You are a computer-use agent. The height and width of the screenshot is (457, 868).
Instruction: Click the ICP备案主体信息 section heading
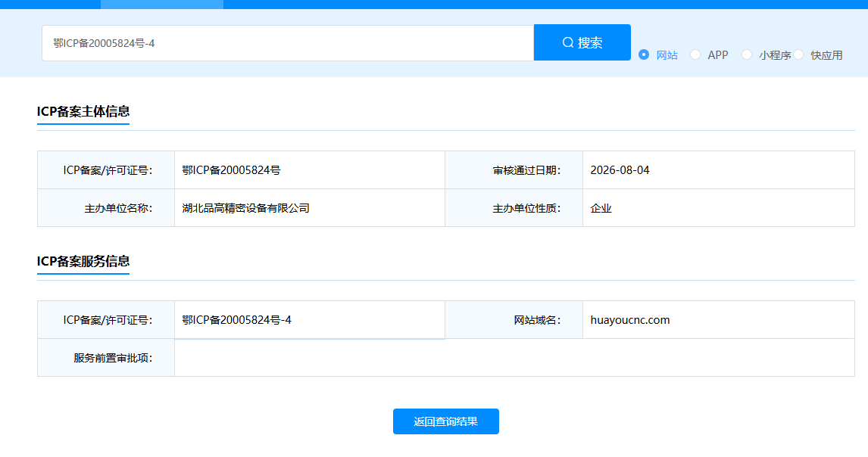tap(83, 111)
